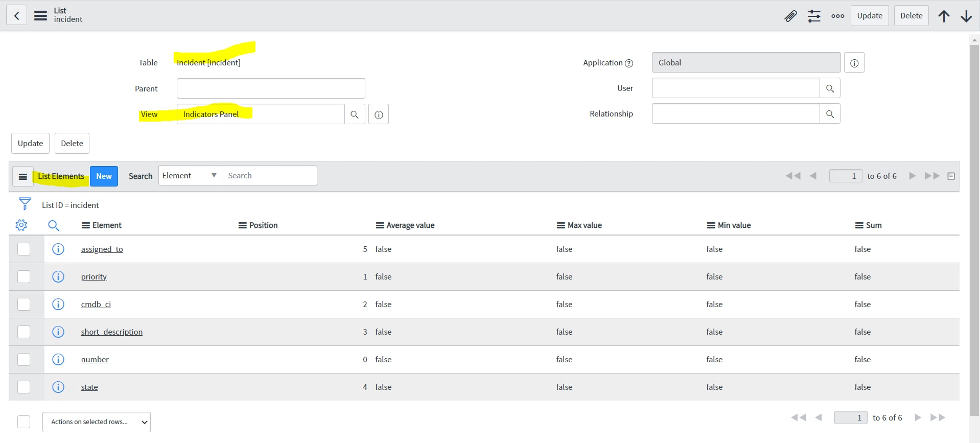Open the Position column menu
This screenshot has height=443, width=980.
click(243, 225)
